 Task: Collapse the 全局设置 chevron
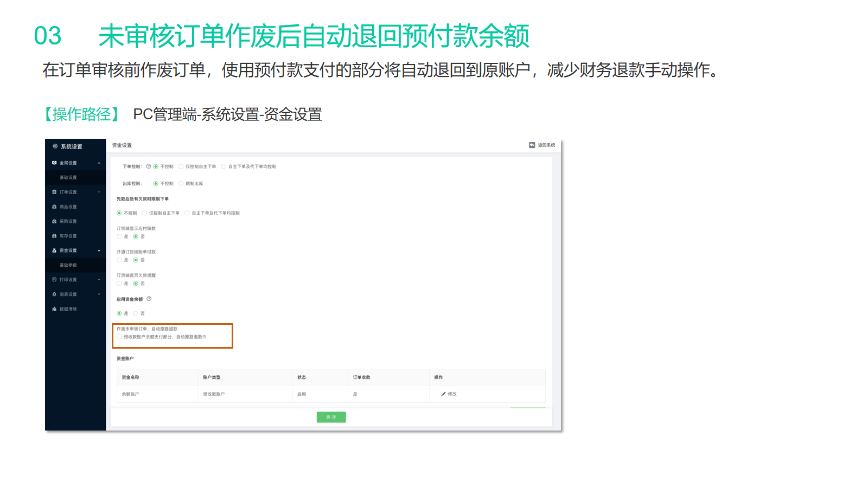(x=99, y=163)
